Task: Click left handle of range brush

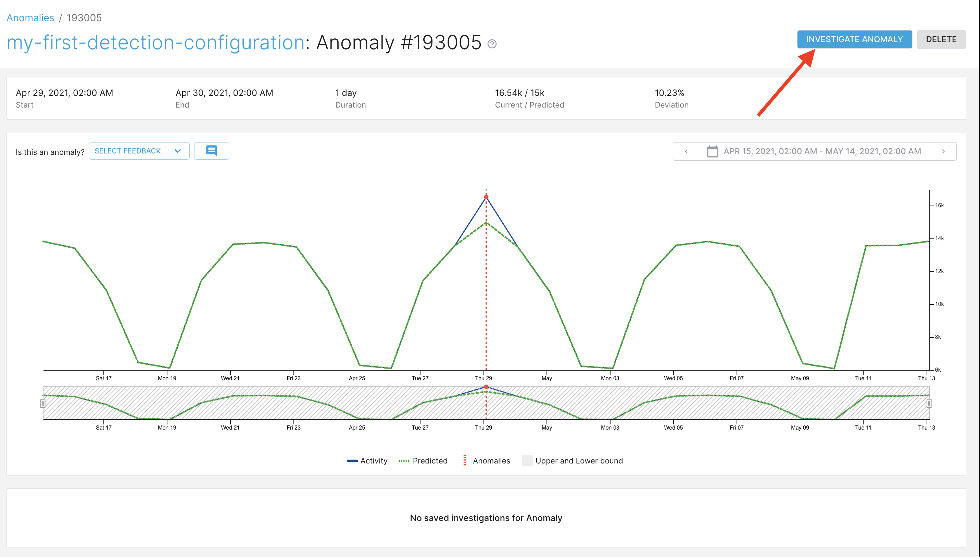Action: tap(43, 403)
